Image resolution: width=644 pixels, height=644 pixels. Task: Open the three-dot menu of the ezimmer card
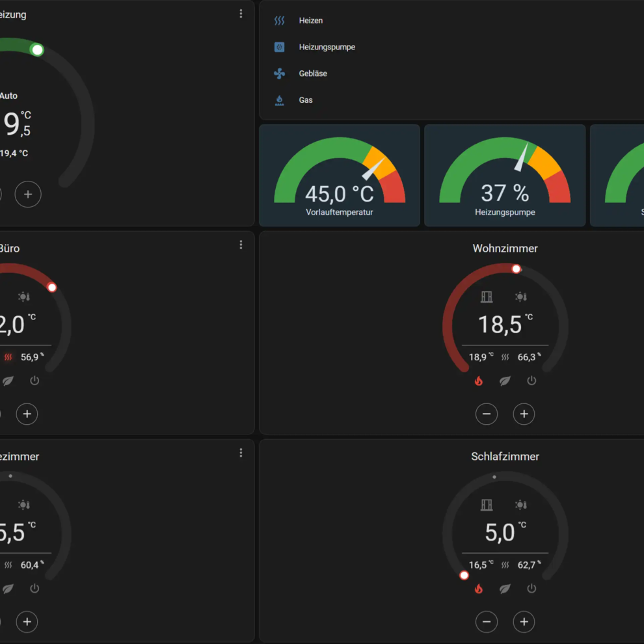point(241,453)
